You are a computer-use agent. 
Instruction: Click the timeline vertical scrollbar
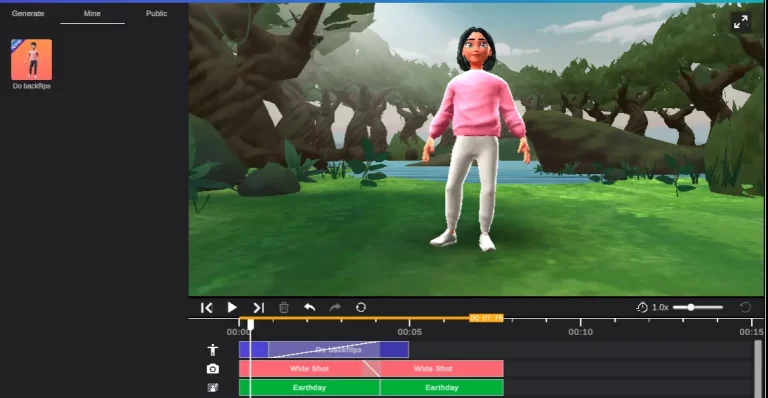click(x=758, y=369)
